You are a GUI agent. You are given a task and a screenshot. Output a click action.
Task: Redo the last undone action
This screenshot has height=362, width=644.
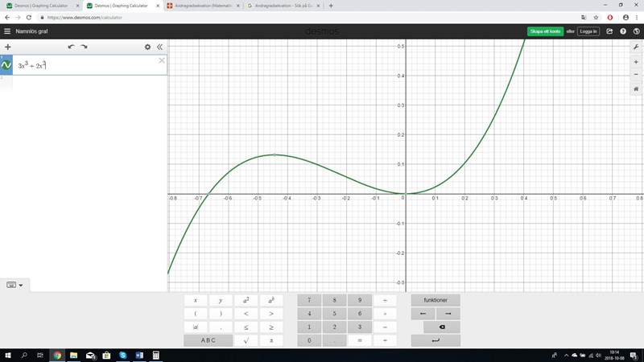[x=84, y=47]
